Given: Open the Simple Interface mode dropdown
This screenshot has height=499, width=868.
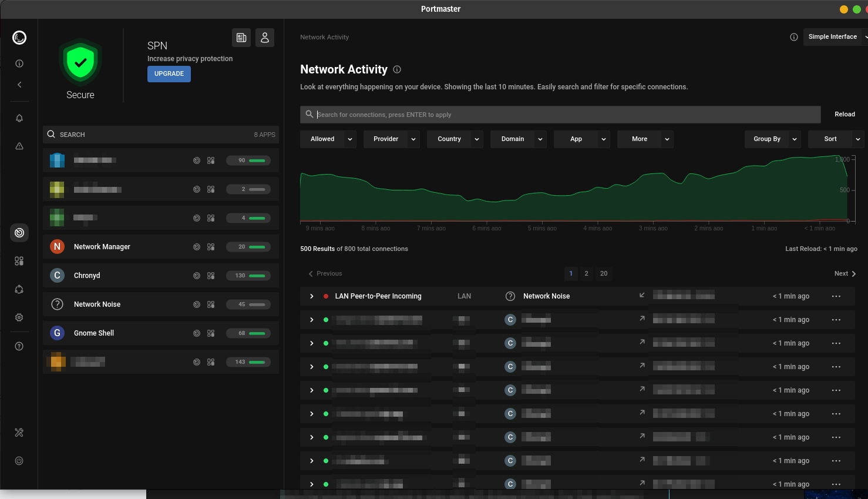Looking at the screenshot, I should point(834,36).
